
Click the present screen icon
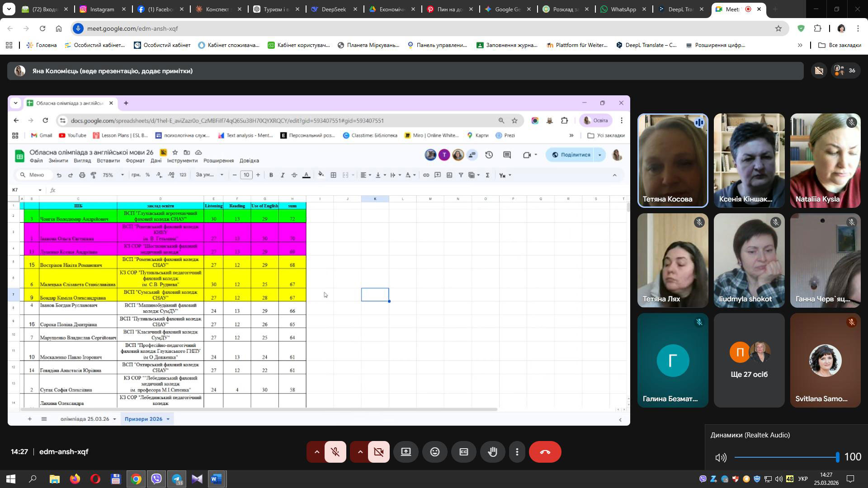click(406, 452)
